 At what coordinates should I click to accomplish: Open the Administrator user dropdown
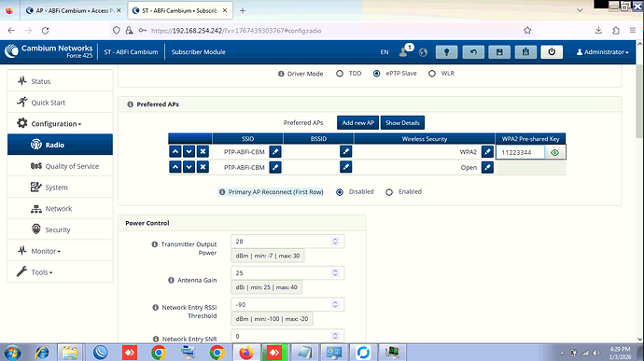click(603, 52)
